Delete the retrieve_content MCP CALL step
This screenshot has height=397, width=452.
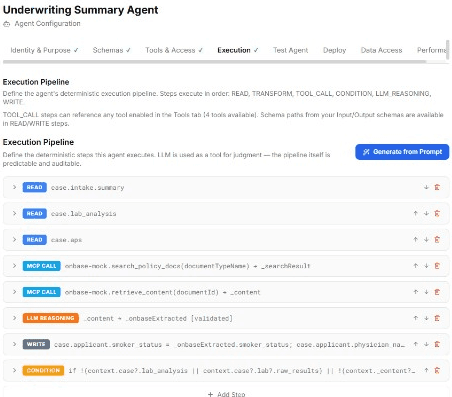tap(437, 292)
